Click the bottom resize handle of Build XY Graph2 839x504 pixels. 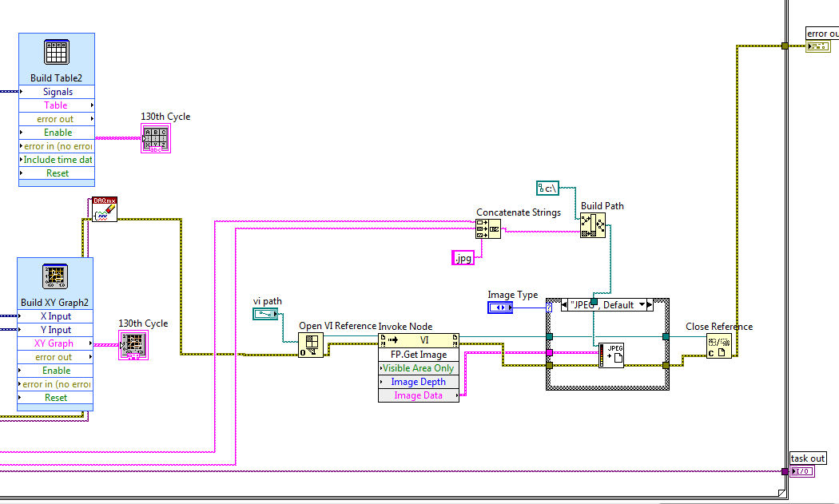click(55, 407)
